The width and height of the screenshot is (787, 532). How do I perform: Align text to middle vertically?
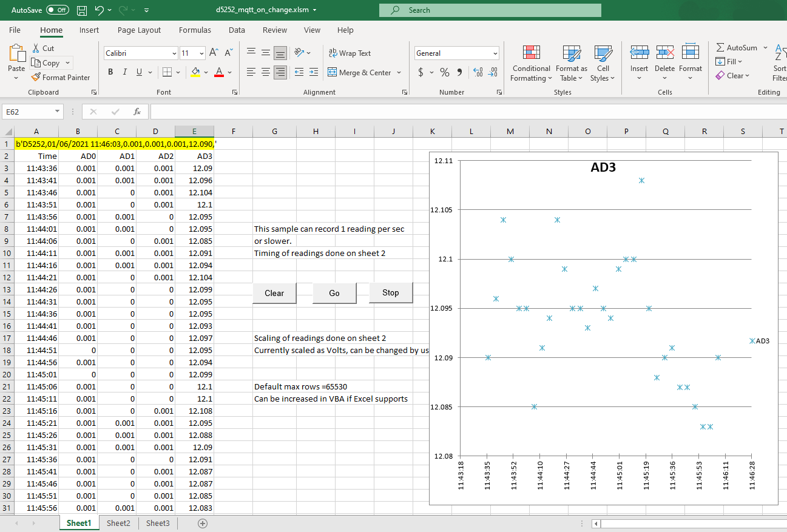266,53
